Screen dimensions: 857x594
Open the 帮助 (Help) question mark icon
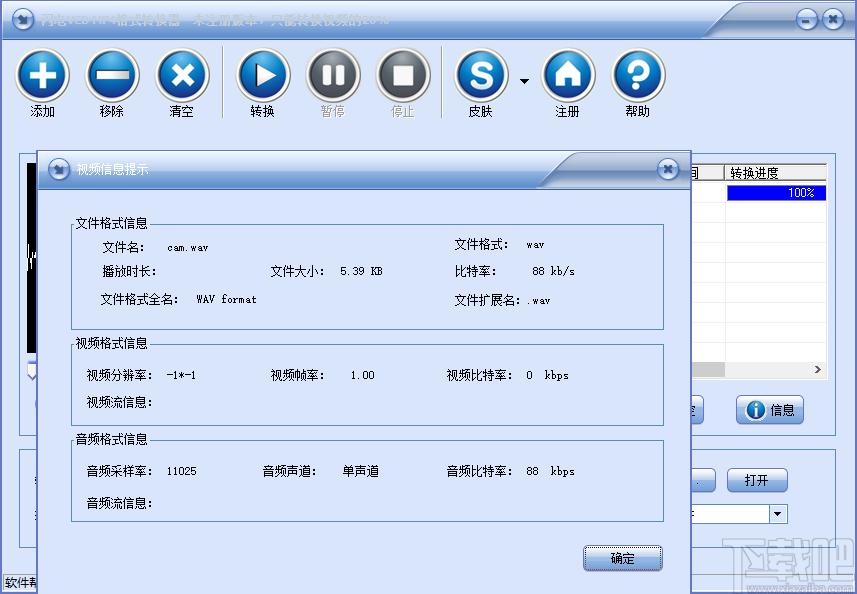(x=638, y=75)
